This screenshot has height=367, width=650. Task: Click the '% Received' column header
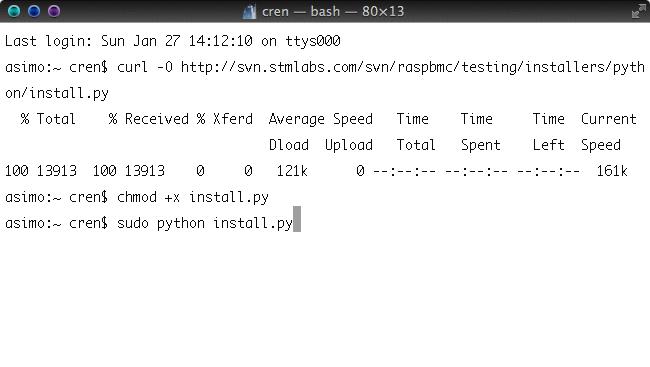point(148,119)
